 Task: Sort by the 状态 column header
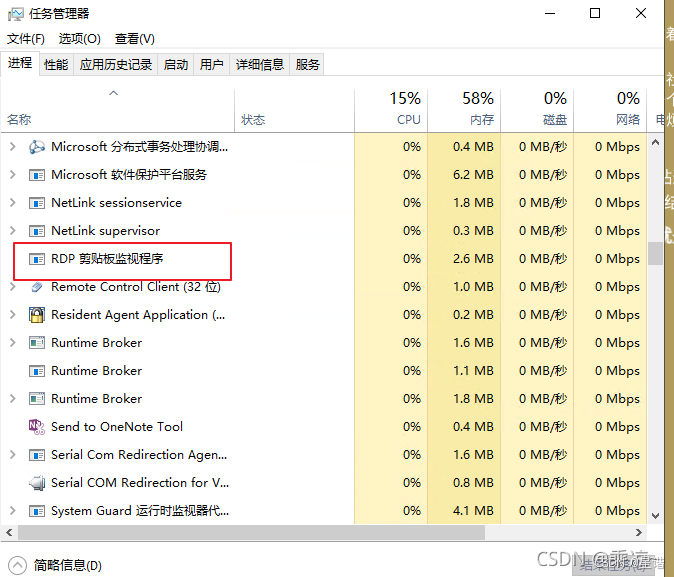coord(294,110)
